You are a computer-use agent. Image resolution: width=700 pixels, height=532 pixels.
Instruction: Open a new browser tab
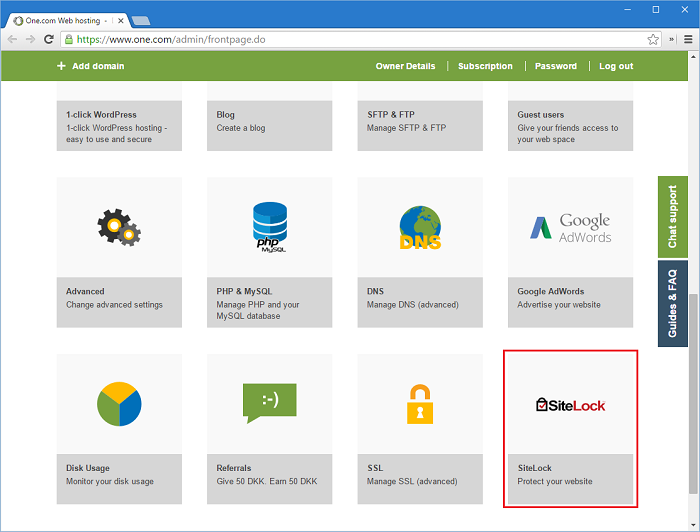(x=141, y=21)
